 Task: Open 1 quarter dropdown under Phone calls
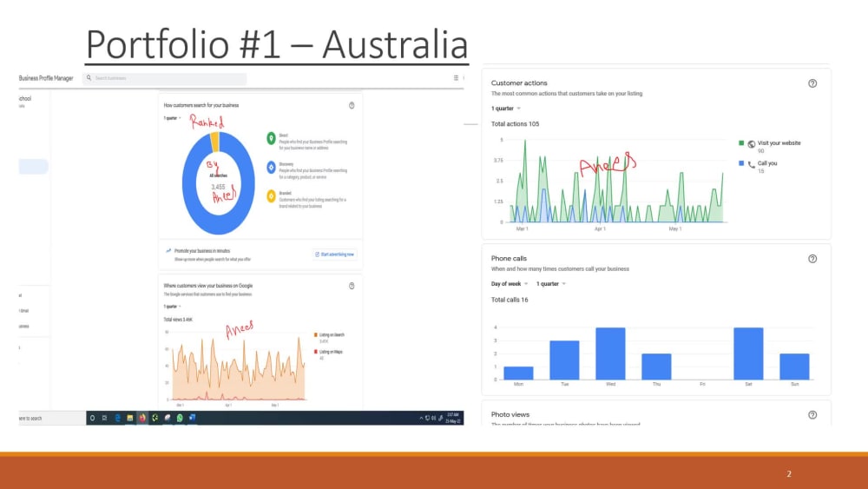(551, 284)
